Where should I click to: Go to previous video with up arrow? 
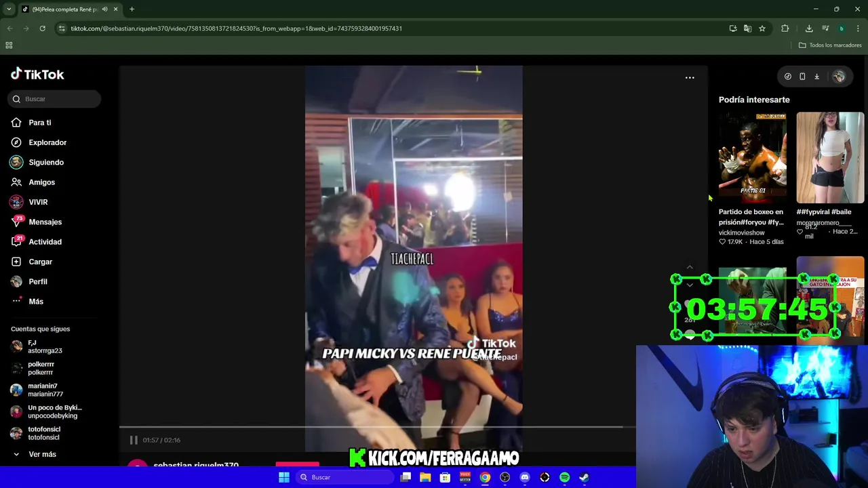(x=690, y=268)
